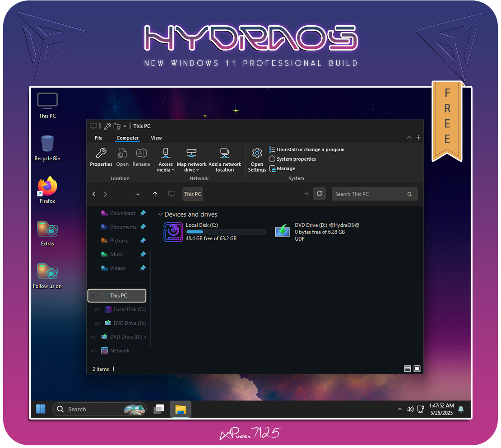Open System properties from the ribbon
501x448 pixels.
coord(292,159)
